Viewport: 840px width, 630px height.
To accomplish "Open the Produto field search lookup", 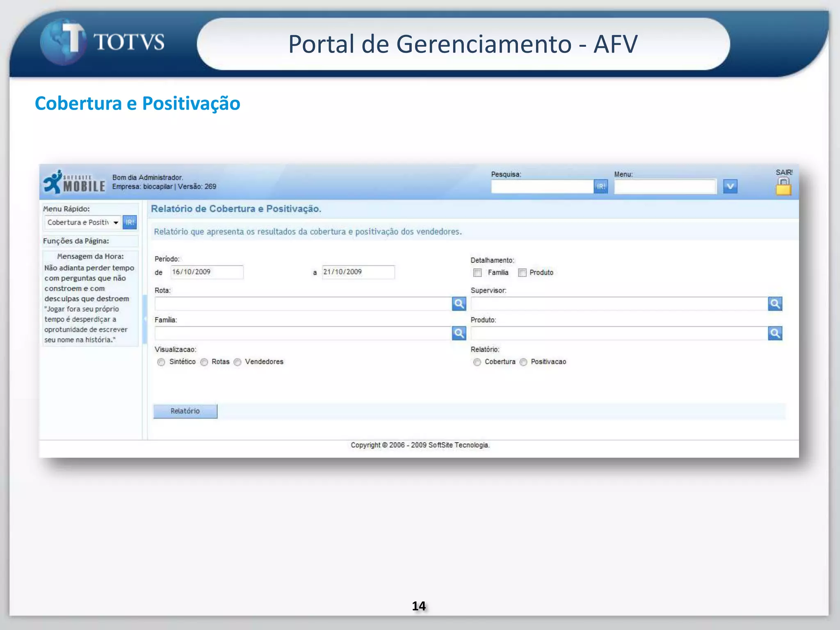I will (x=775, y=333).
